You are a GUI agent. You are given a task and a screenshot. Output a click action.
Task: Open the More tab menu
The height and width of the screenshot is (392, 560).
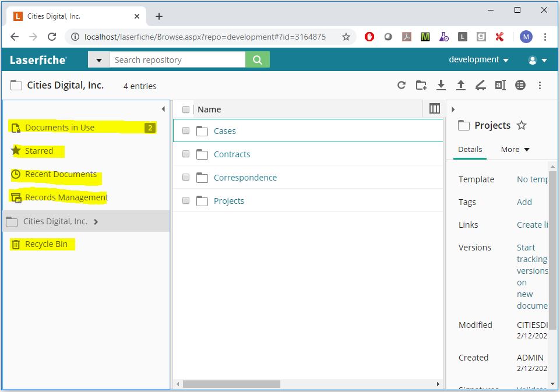[515, 150]
